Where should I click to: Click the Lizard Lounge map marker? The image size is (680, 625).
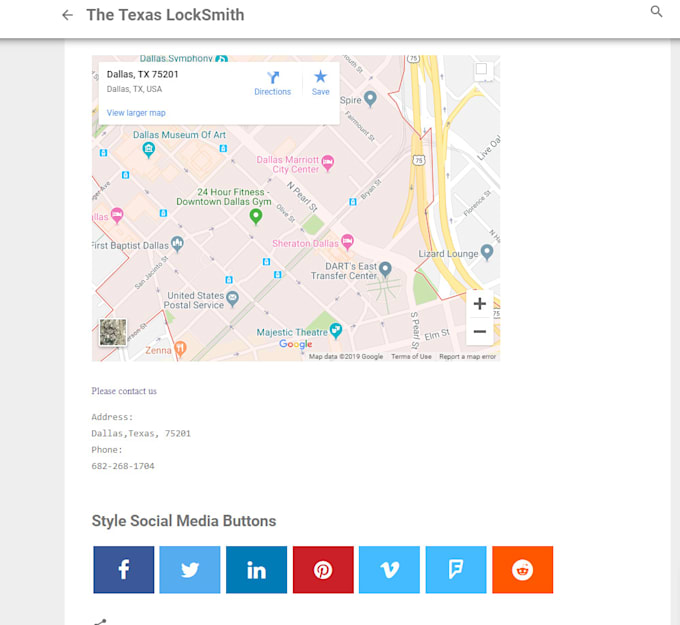[487, 252]
